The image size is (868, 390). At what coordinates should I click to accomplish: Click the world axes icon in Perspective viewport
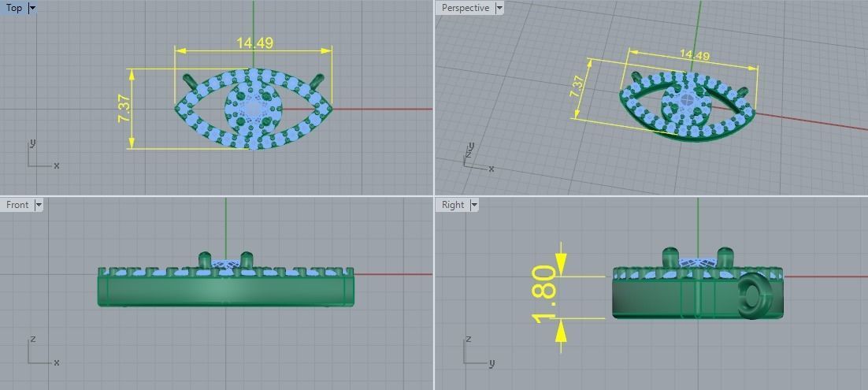[477, 157]
